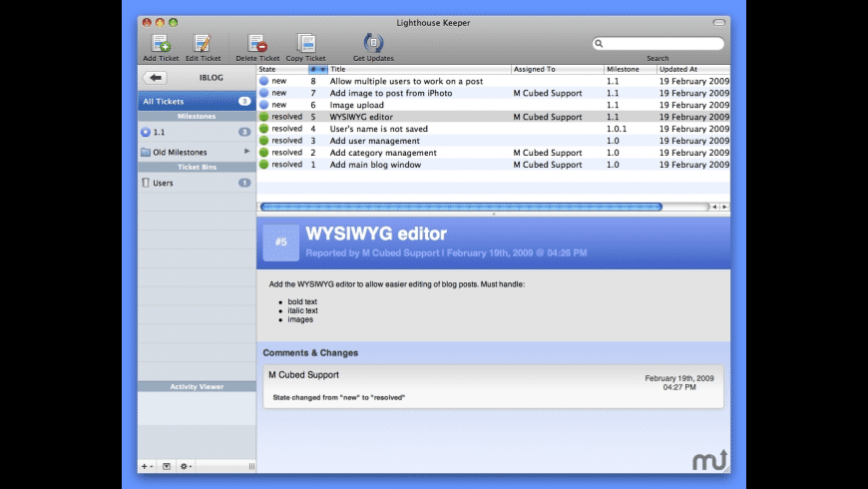
Task: Sort by Assigned To column header
Action: click(558, 69)
